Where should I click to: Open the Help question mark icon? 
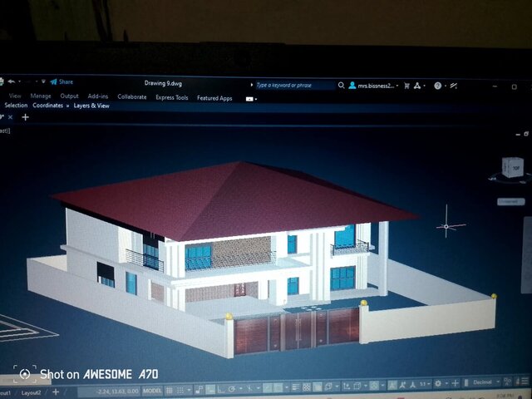pyautogui.click(x=438, y=86)
